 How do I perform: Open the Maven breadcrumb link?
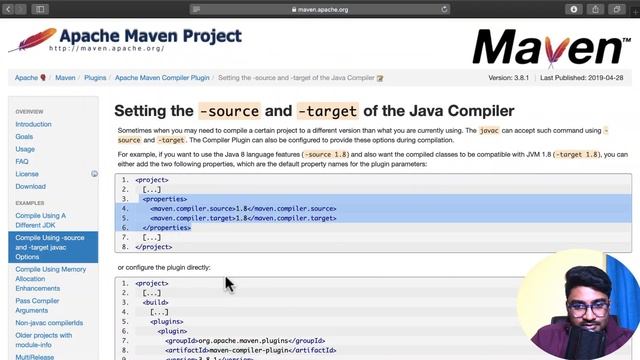point(65,78)
